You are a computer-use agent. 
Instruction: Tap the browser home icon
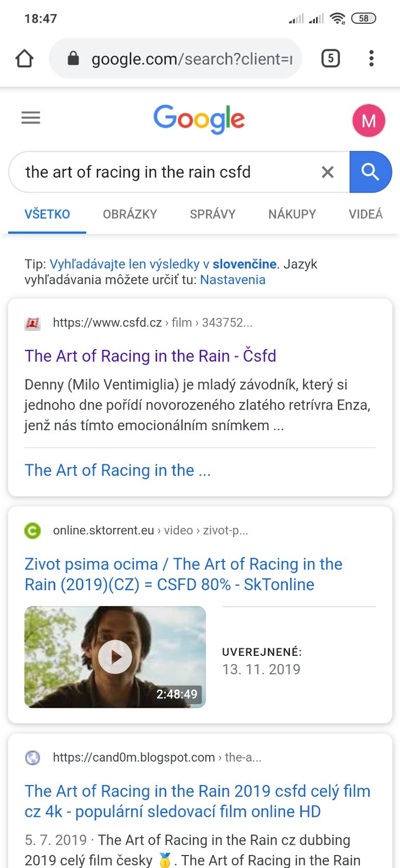coord(24,59)
